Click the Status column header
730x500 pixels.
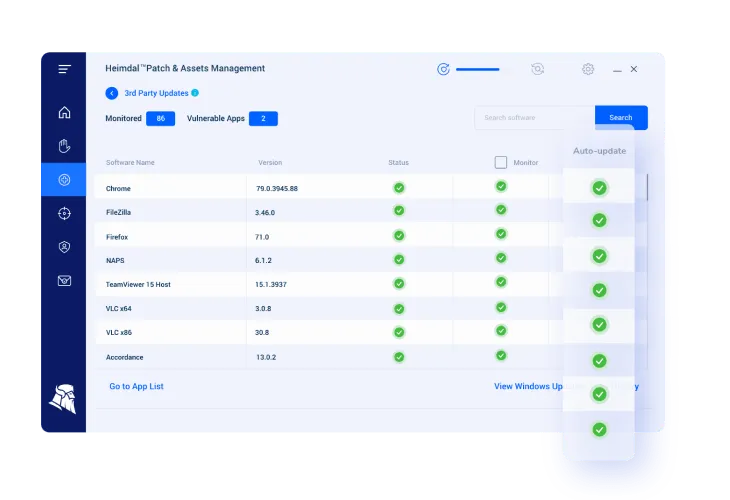[x=399, y=162]
